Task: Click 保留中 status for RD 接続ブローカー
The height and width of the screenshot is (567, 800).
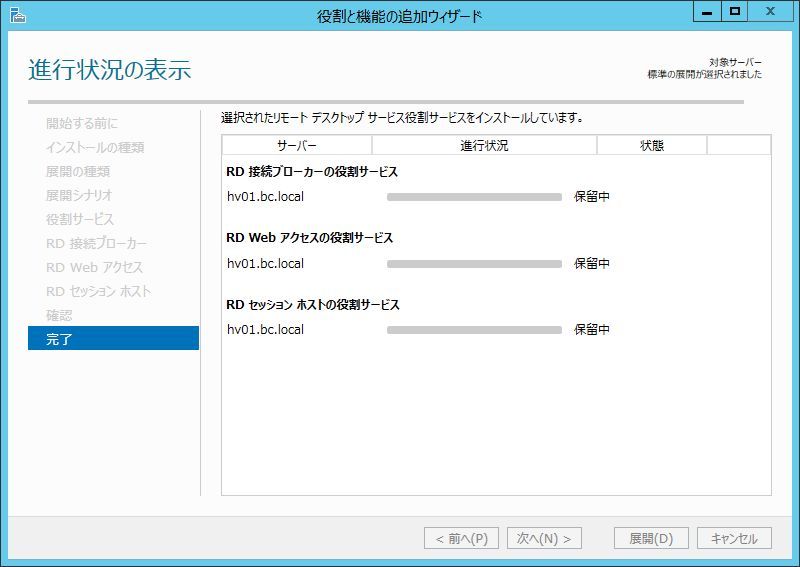Action: click(592, 196)
